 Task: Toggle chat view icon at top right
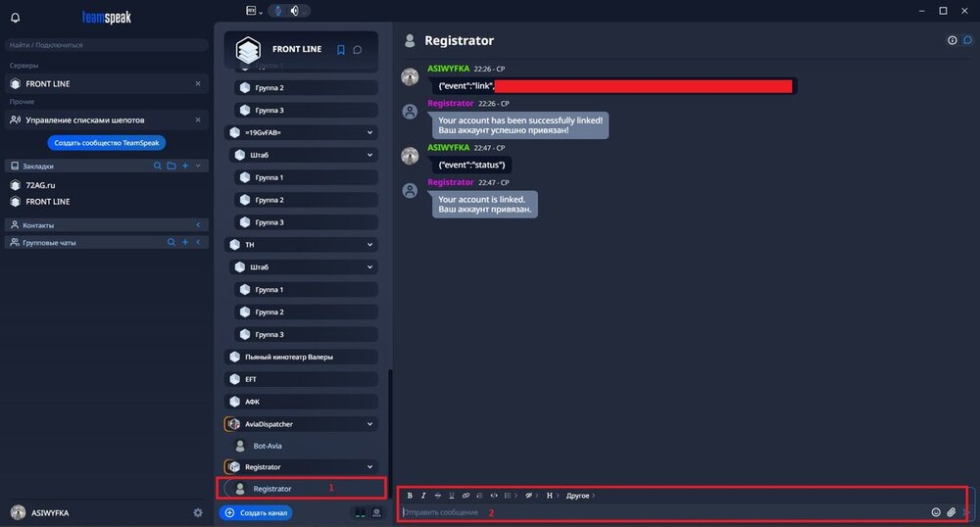967,40
